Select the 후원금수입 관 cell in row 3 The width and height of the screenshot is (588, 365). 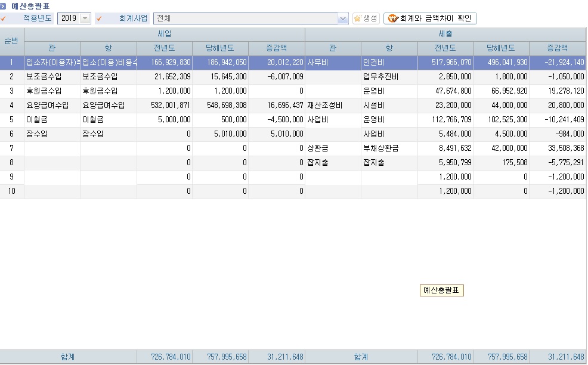click(x=52, y=91)
